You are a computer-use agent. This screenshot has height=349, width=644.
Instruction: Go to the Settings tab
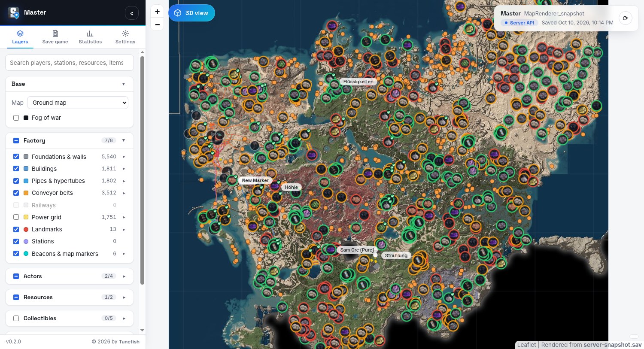pyautogui.click(x=125, y=37)
